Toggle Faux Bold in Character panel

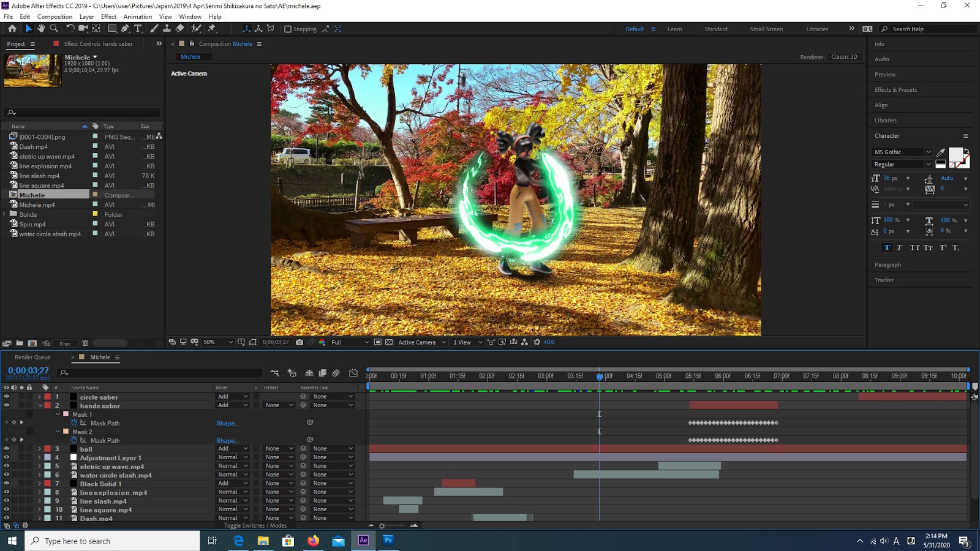click(x=886, y=248)
